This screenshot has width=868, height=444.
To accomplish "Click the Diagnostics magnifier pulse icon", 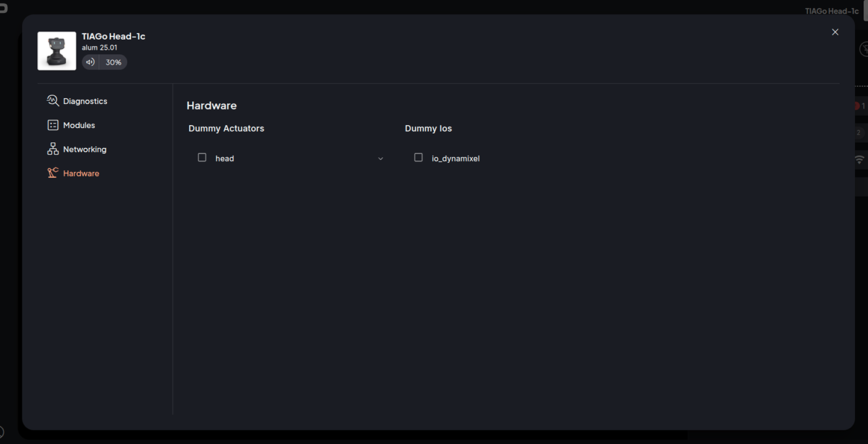I will click(x=52, y=101).
